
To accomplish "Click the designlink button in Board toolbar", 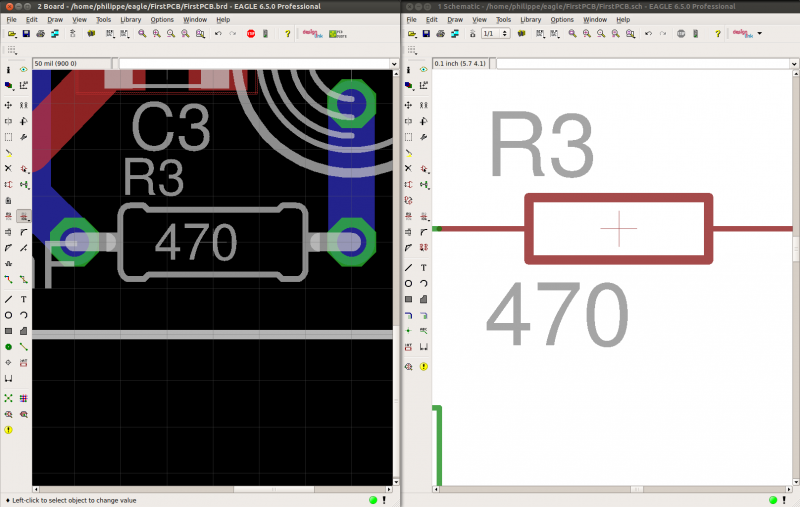I will coord(310,33).
